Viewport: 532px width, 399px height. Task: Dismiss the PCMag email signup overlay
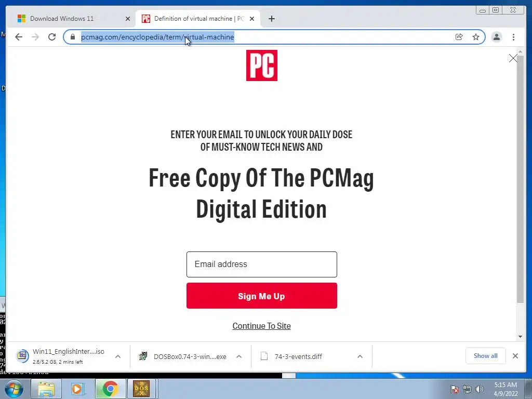[513, 58]
